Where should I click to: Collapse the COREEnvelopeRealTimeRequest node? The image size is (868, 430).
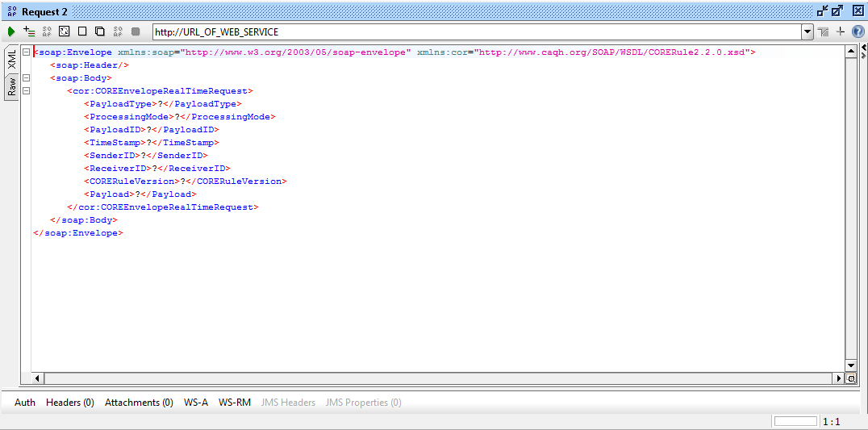[27, 91]
